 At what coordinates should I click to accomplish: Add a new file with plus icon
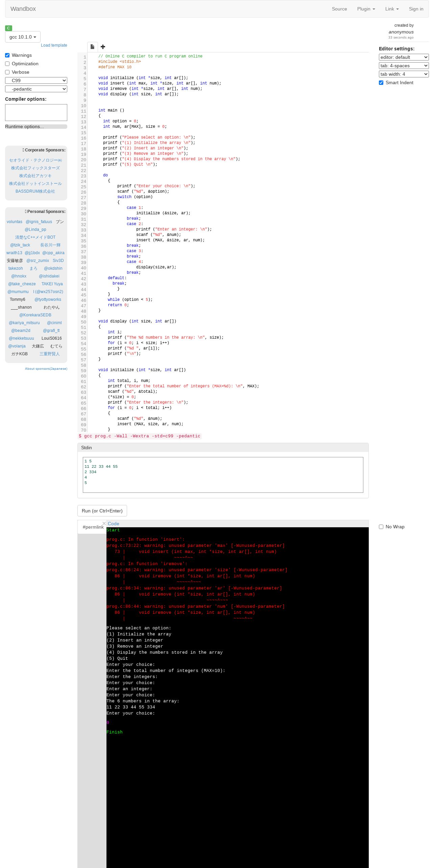[x=103, y=47]
